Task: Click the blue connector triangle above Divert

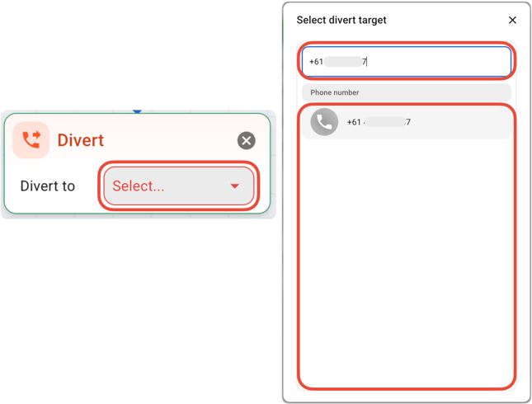Action: click(138, 111)
